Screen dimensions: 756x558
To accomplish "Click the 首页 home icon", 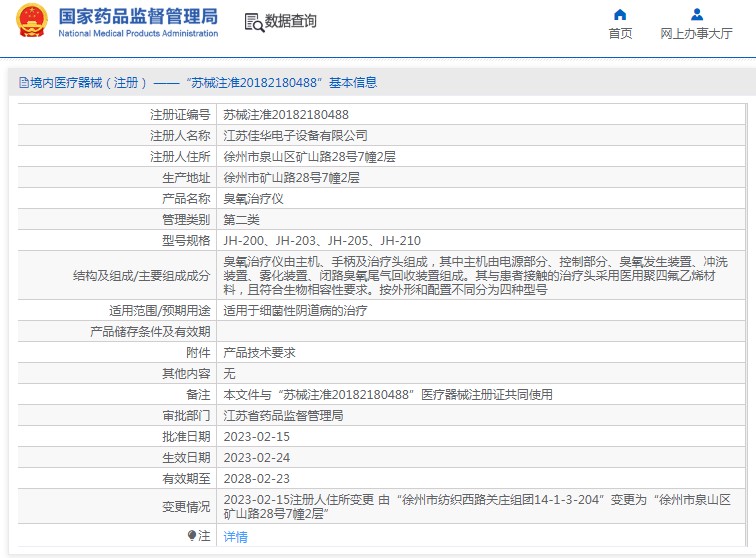I will (620, 14).
